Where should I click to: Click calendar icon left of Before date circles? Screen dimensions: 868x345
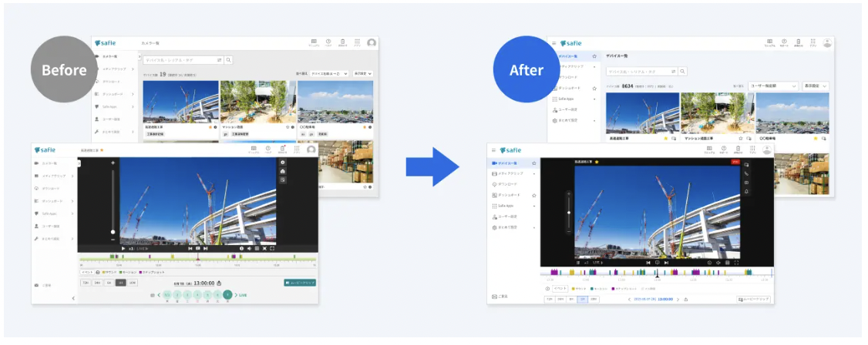152,295
